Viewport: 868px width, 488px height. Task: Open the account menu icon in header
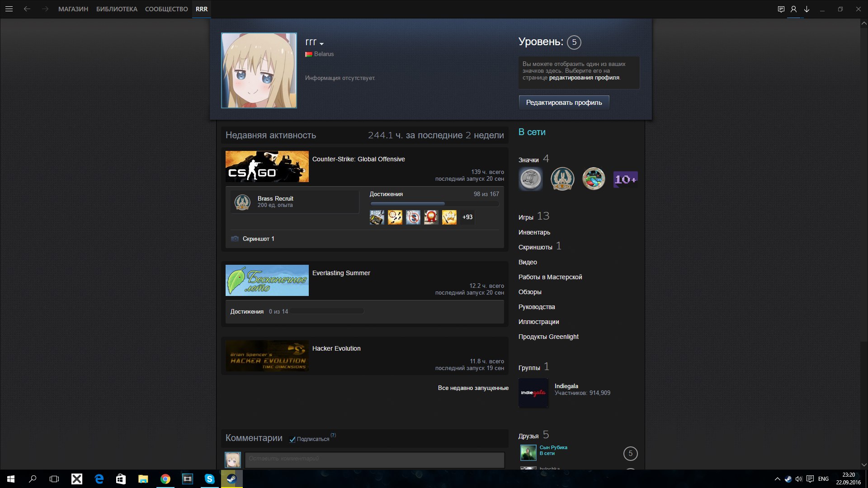[793, 9]
